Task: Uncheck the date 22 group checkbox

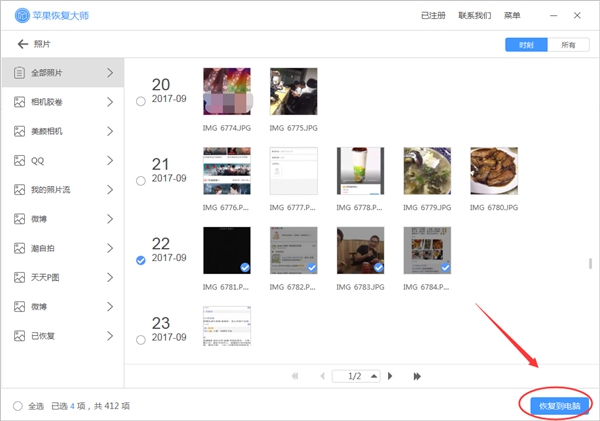Action: click(x=140, y=260)
